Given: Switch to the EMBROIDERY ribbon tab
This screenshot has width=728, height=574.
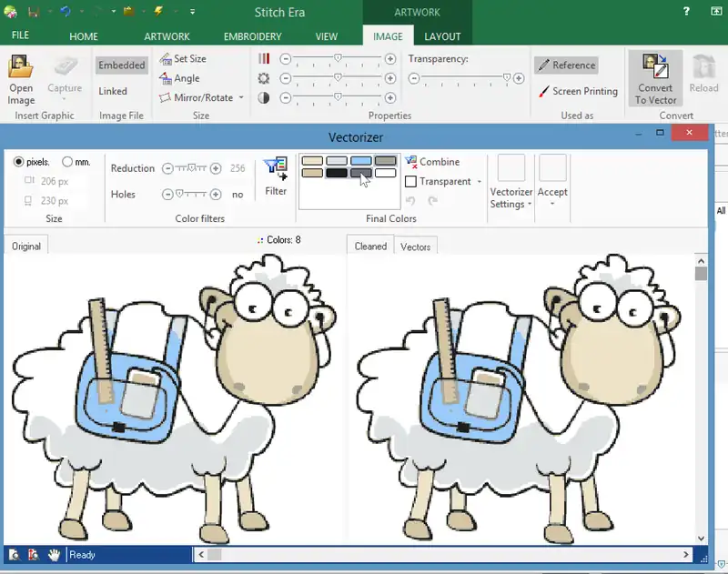Looking at the screenshot, I should 252,36.
